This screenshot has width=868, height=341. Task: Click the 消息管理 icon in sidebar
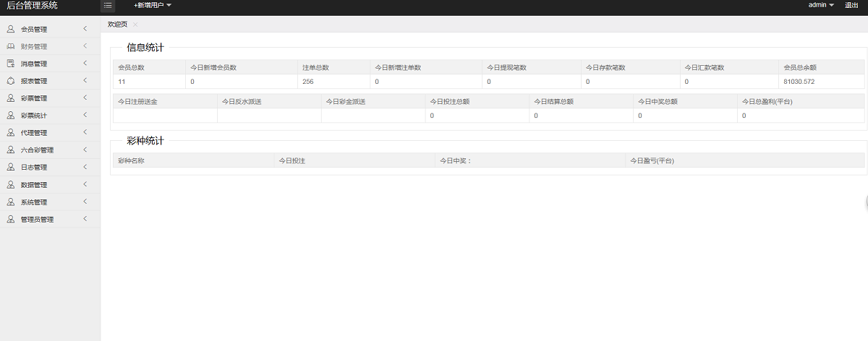11,64
